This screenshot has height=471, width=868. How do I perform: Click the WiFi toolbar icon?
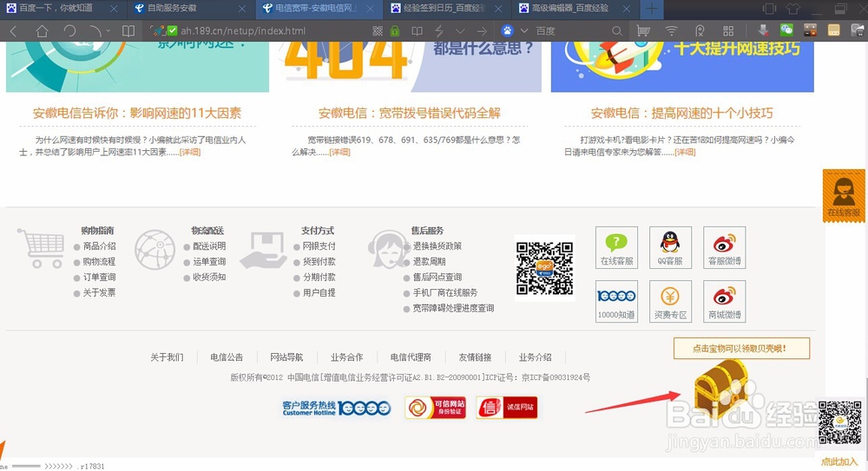(672, 31)
